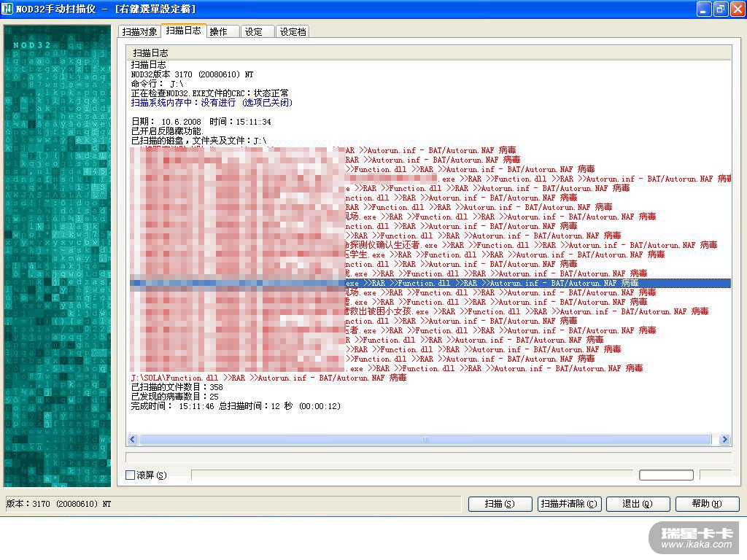The width and height of the screenshot is (747, 560).
Task: Select the 扫描日志 tab
Action: pyautogui.click(x=183, y=31)
